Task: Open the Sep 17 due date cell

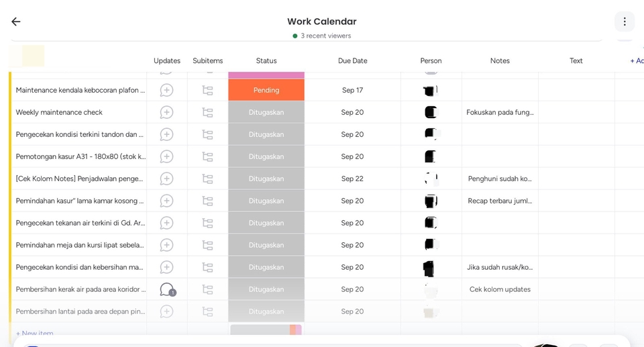Action: [x=352, y=90]
